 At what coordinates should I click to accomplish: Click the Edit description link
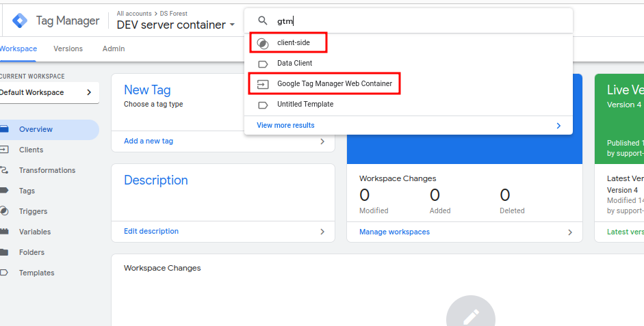151,231
